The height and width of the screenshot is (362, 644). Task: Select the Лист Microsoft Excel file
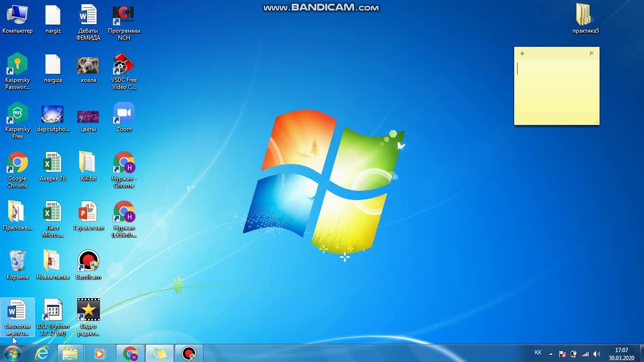(53, 219)
